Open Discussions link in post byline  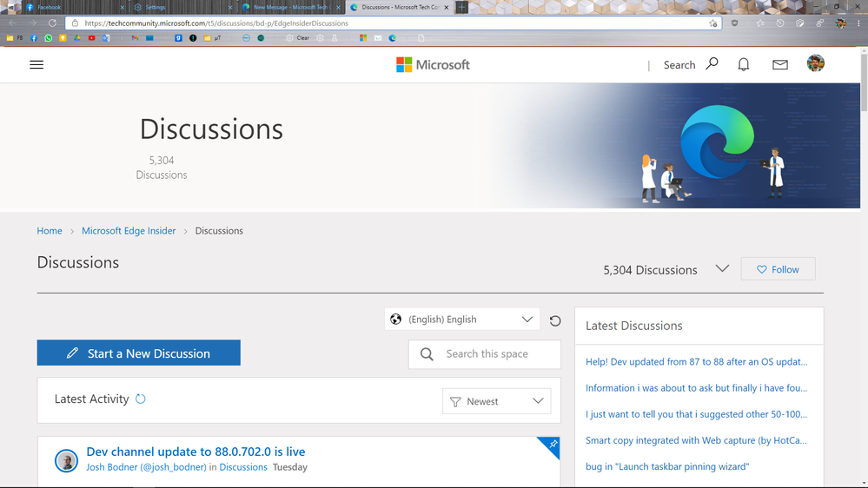pyautogui.click(x=243, y=467)
